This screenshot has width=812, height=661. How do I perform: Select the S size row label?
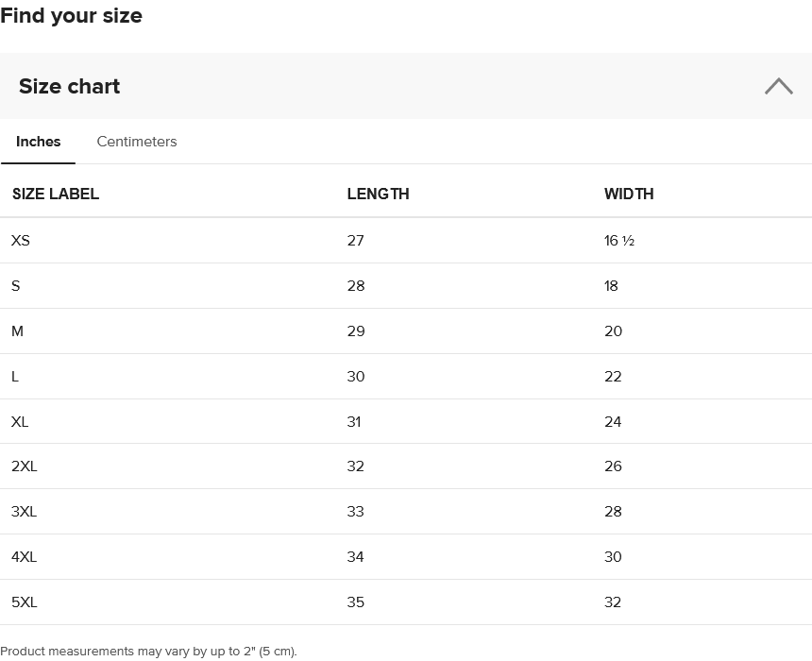point(16,286)
